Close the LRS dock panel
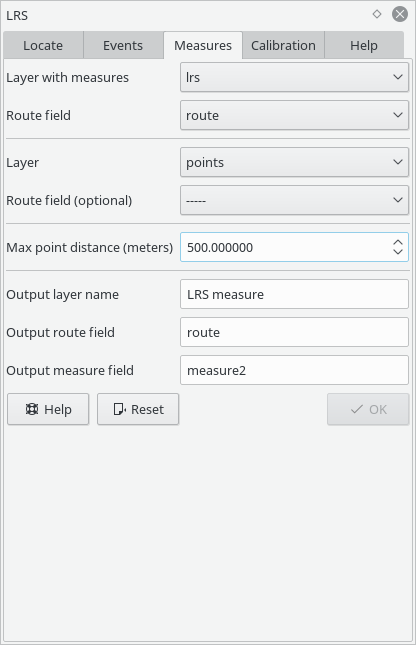This screenshot has height=645, width=416. tap(400, 14)
